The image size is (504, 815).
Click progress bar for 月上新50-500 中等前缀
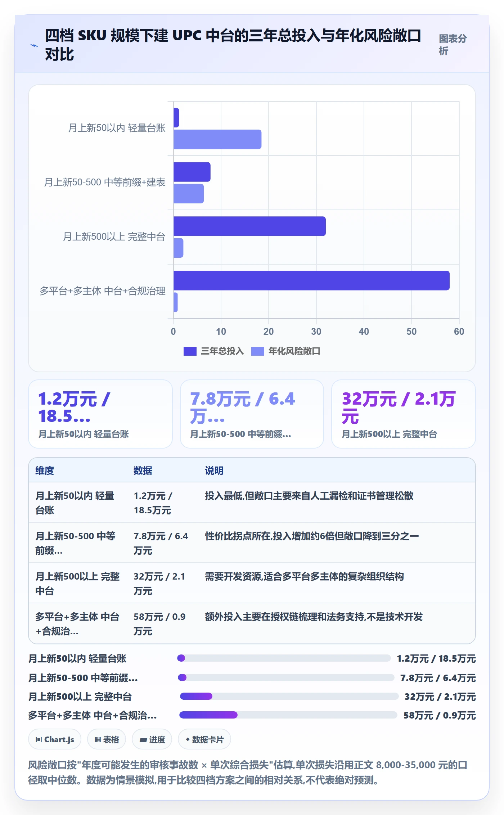click(x=286, y=677)
